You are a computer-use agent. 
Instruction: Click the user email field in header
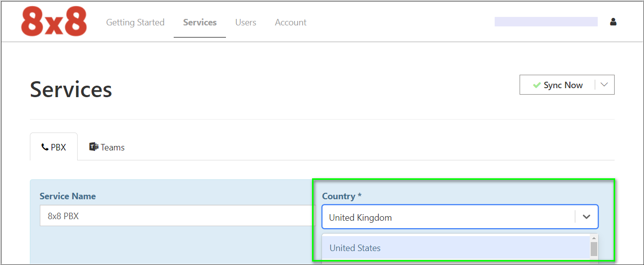(x=546, y=21)
